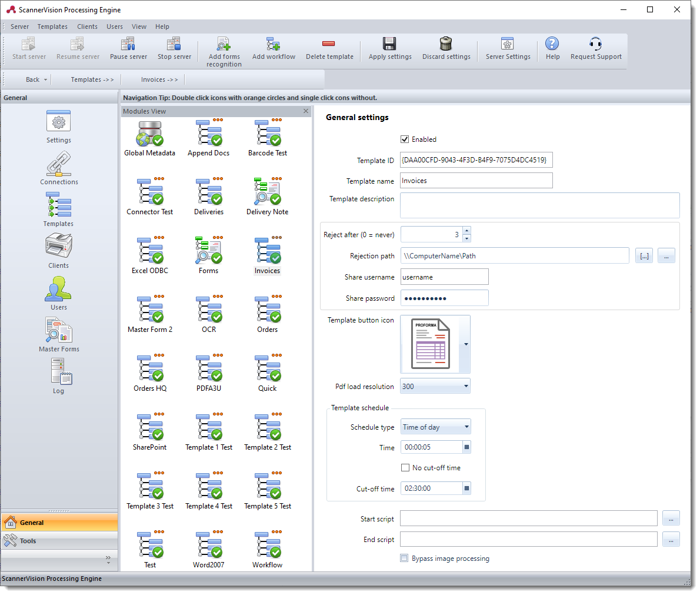Switch to the Tools navigation pane

coord(59,541)
